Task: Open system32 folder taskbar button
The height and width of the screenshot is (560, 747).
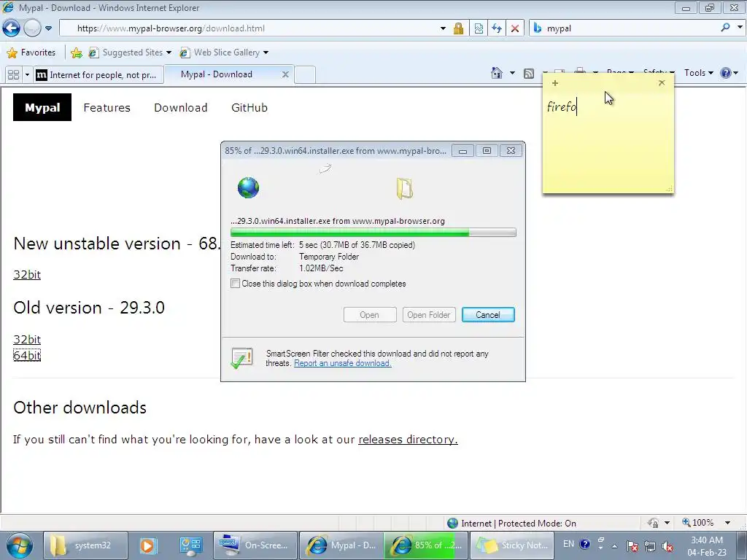Action: (x=86, y=545)
